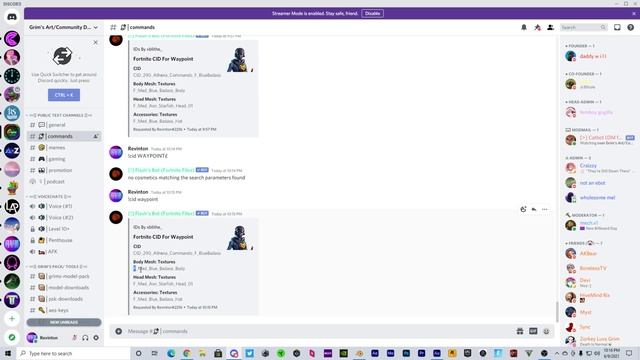Open Microsoft Edge from taskbar
This screenshot has height=360, width=640.
(x=171, y=353)
